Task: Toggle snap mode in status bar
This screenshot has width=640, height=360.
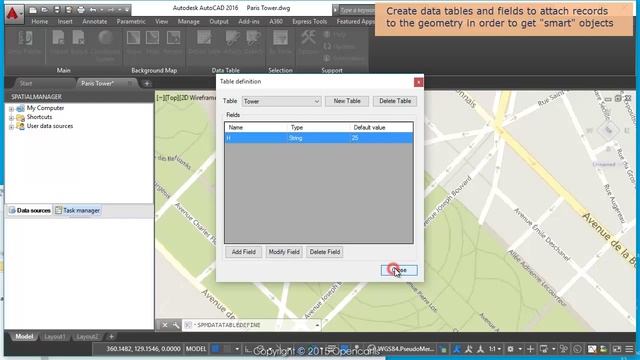Action: point(227,349)
